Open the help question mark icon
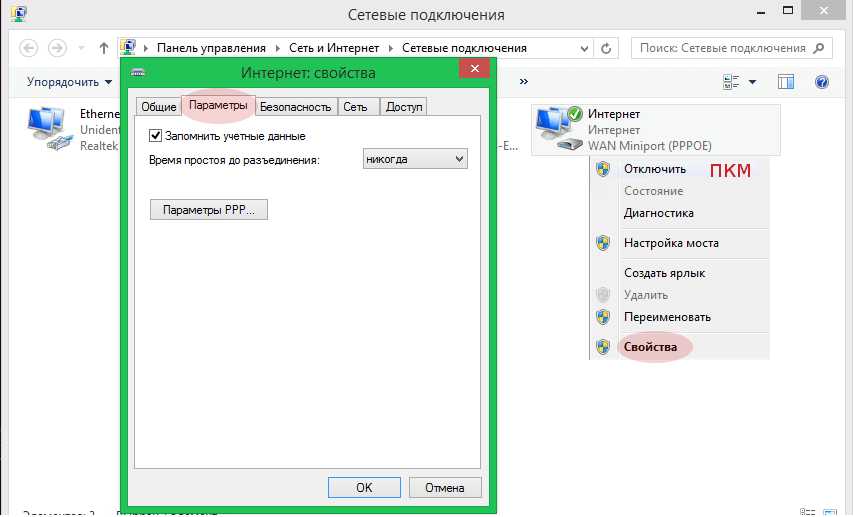The image size is (853, 517). 822,82
